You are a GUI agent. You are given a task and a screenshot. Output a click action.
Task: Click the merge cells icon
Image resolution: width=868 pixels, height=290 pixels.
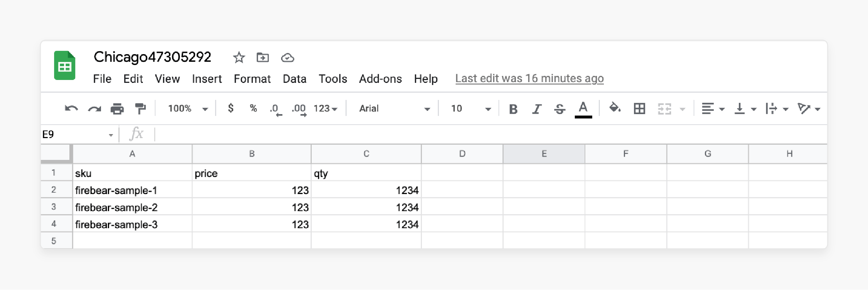coord(664,109)
